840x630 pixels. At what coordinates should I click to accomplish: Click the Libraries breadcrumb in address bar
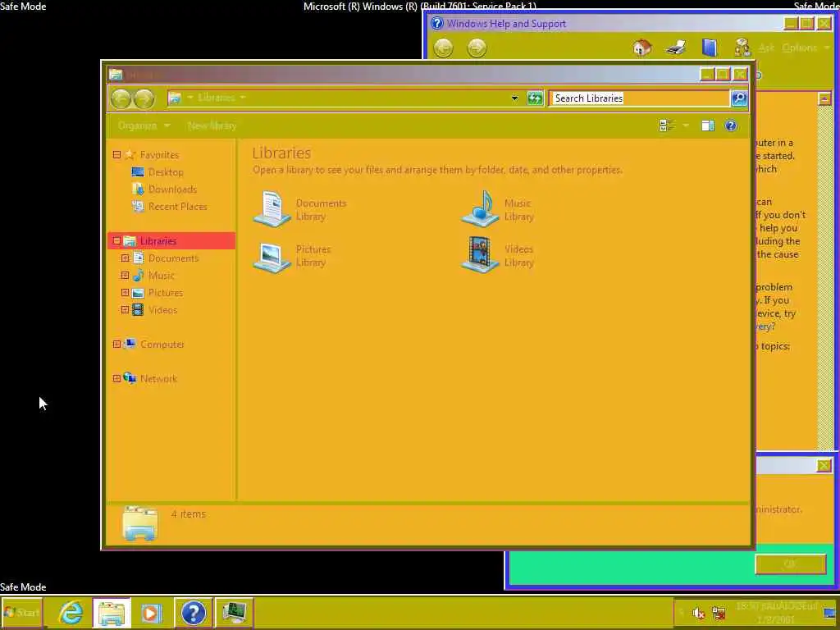(x=216, y=98)
